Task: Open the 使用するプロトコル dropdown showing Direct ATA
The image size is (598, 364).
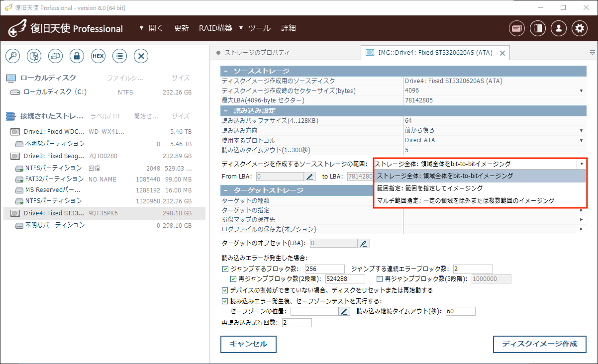Action: click(x=581, y=140)
